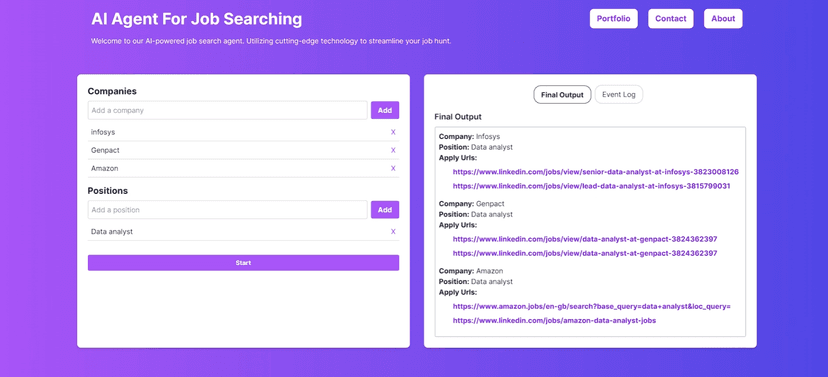828x377 pixels.
Task: Click the Company: Genpact result line
Action: [x=472, y=203]
